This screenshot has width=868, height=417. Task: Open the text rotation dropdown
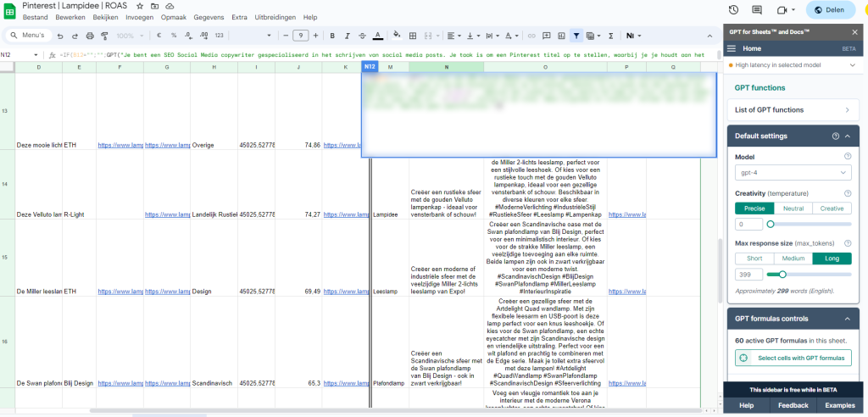(x=511, y=36)
